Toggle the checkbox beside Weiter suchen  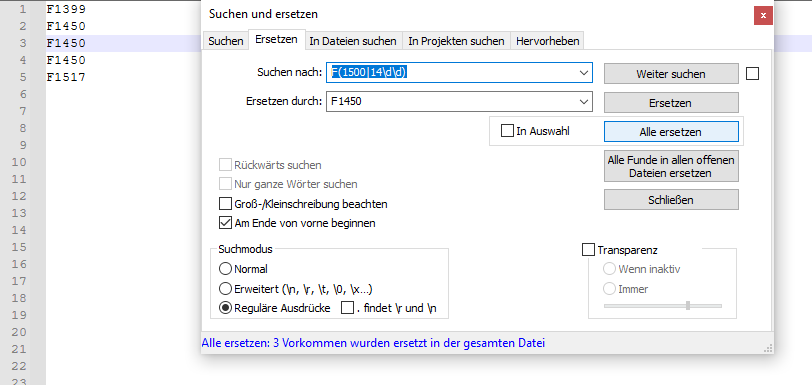[x=752, y=74]
